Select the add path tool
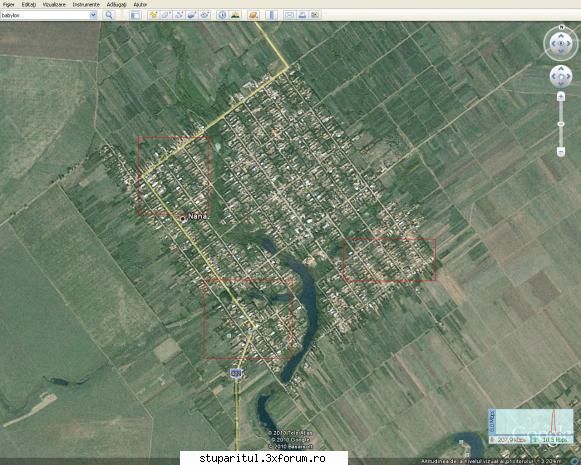Viewport: 581px width, 465px height. [179, 15]
